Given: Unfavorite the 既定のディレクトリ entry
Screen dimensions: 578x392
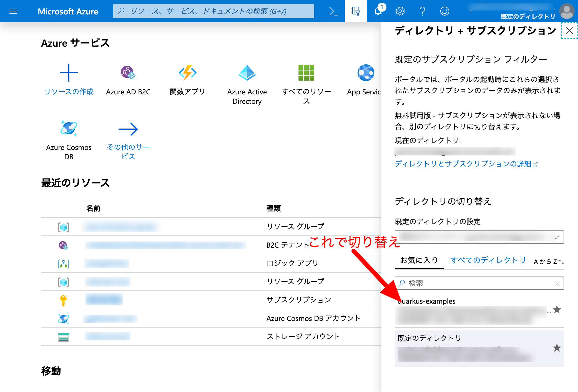Looking at the screenshot, I should (x=557, y=348).
